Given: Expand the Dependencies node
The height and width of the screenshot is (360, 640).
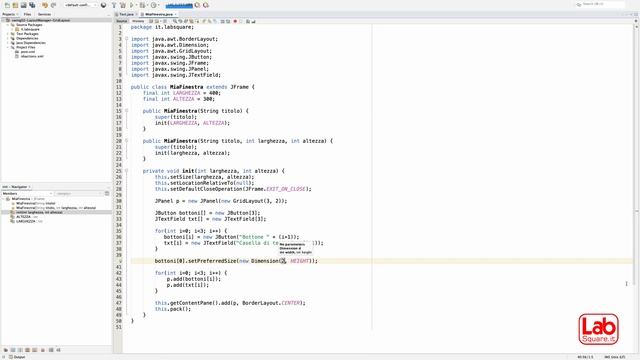Looking at the screenshot, I should pos(8,38).
